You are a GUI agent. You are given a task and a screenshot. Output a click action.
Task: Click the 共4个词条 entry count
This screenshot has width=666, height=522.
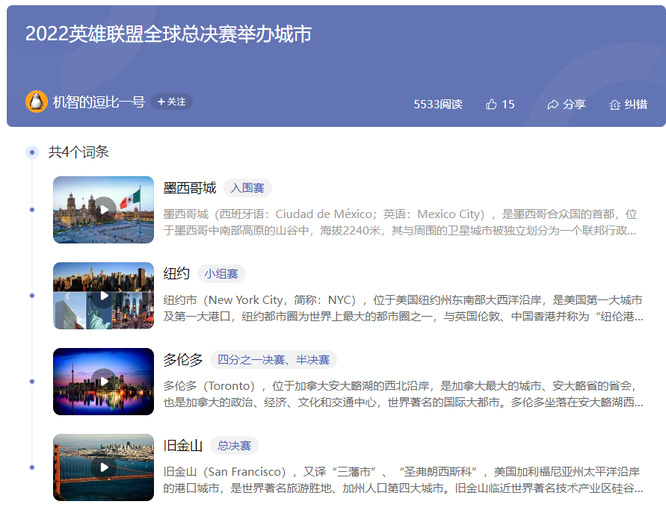coord(79,152)
